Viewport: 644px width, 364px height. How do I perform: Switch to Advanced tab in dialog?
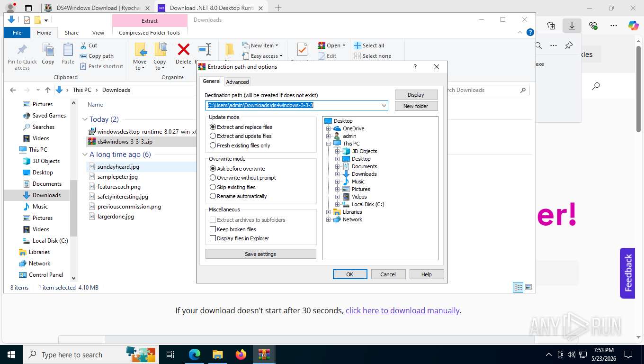(x=237, y=82)
